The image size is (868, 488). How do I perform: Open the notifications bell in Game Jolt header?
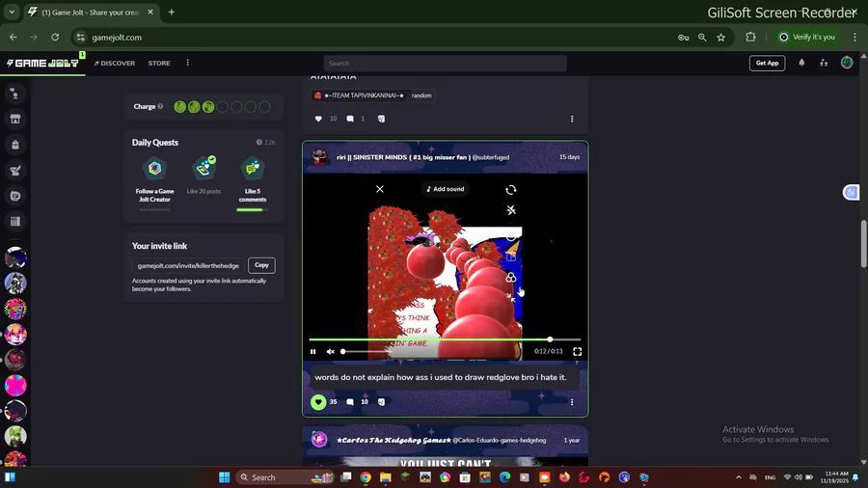801,63
